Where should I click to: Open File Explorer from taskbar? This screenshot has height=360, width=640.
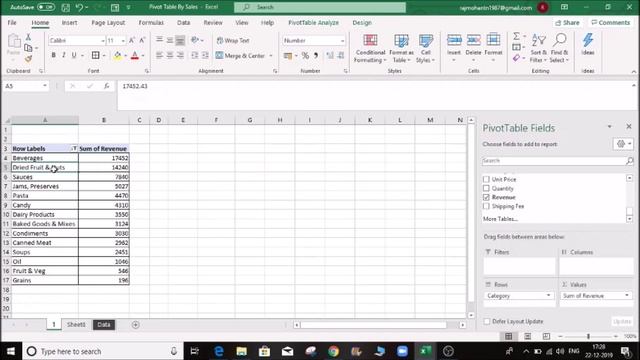pyautogui.click(x=242, y=351)
